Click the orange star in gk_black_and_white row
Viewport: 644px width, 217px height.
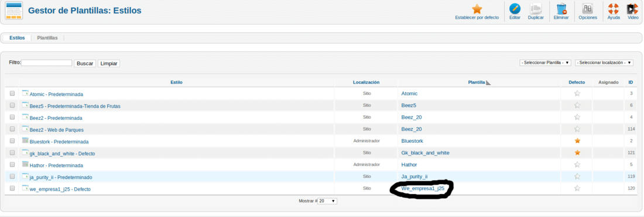pos(577,153)
